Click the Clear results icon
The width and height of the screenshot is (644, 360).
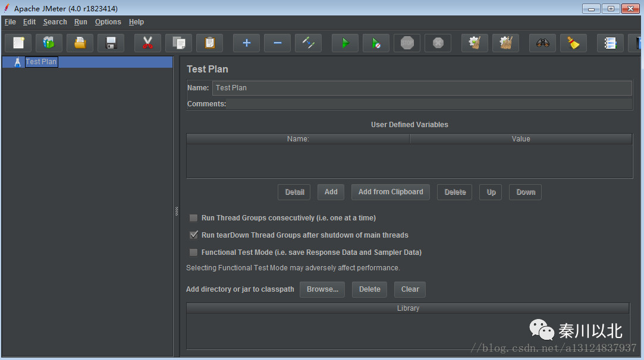tap(475, 43)
